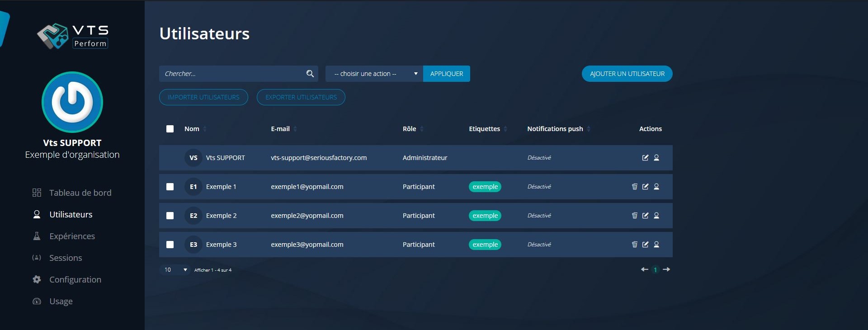Open Usage menu item
Image resolution: width=868 pixels, height=330 pixels.
52,301
